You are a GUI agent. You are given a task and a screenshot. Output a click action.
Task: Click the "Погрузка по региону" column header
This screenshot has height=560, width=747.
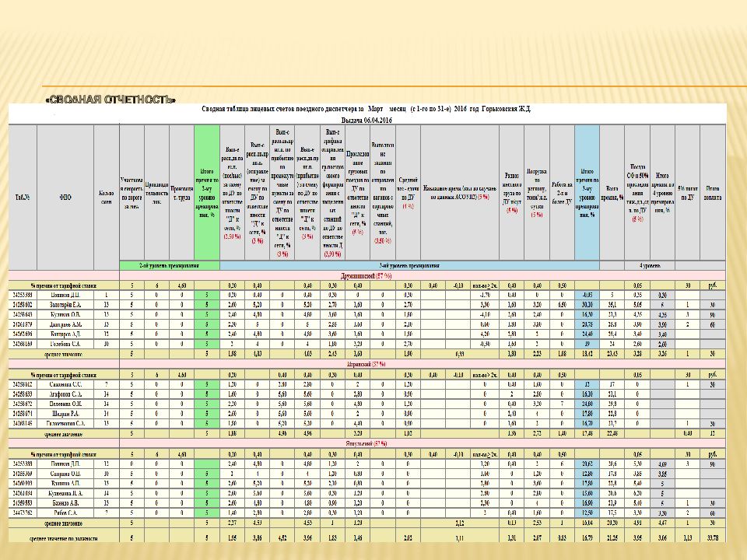tap(536, 193)
